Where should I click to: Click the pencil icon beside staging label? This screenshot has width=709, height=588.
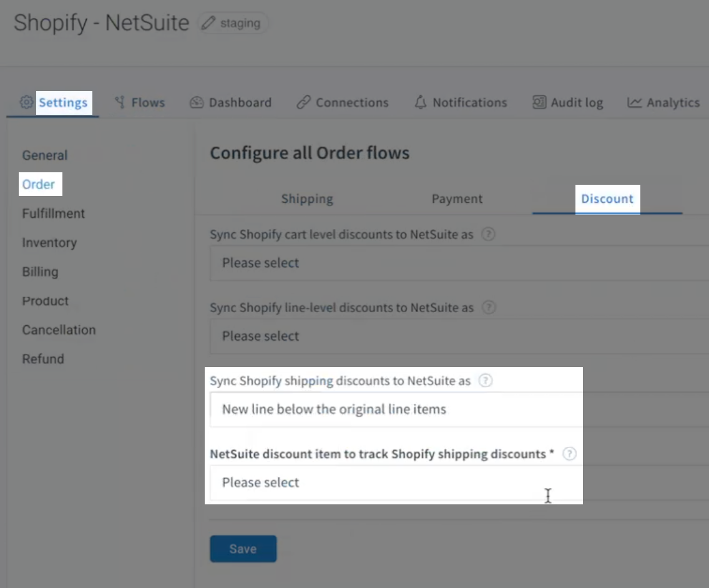tap(209, 23)
